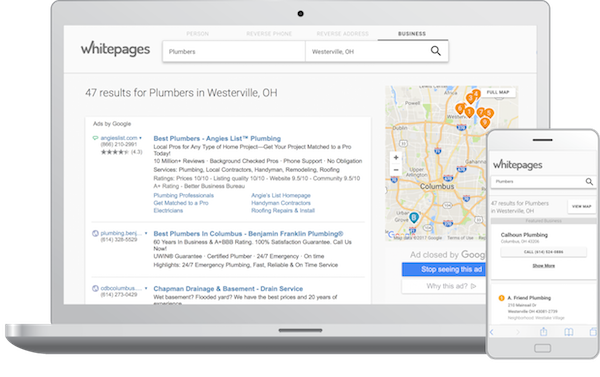
Task: Click the Plumbing Professionals sublink
Action: coord(184,195)
